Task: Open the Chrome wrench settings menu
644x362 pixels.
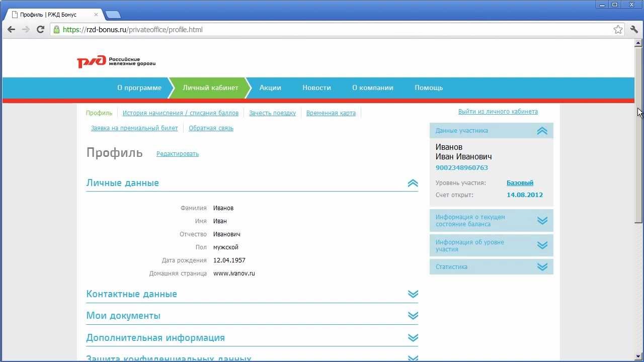Action: point(634,30)
